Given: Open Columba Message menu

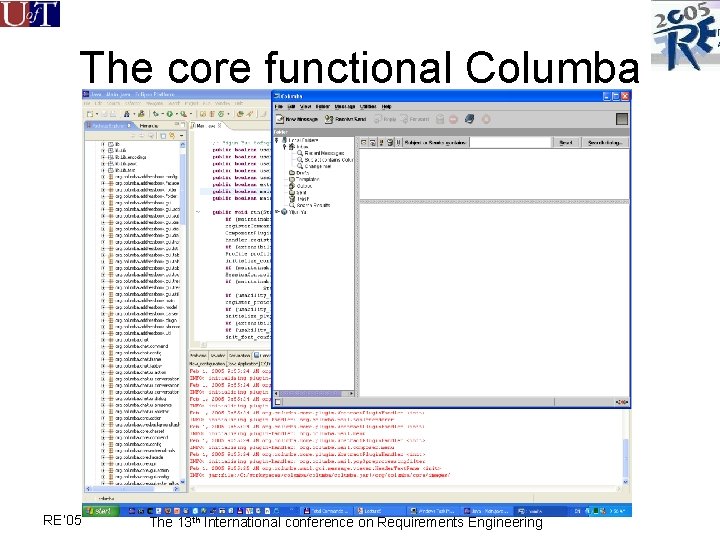Looking at the screenshot, I should click(x=345, y=107).
